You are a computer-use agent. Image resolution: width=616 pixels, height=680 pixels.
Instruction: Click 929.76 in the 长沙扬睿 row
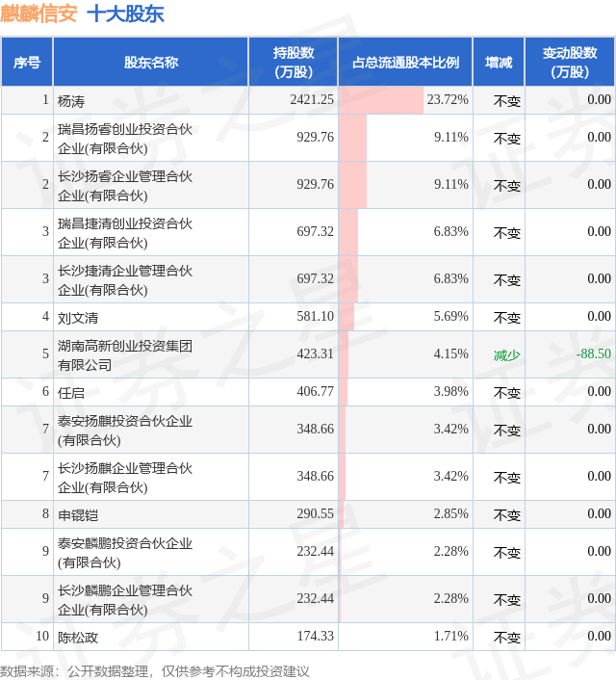coord(315,184)
